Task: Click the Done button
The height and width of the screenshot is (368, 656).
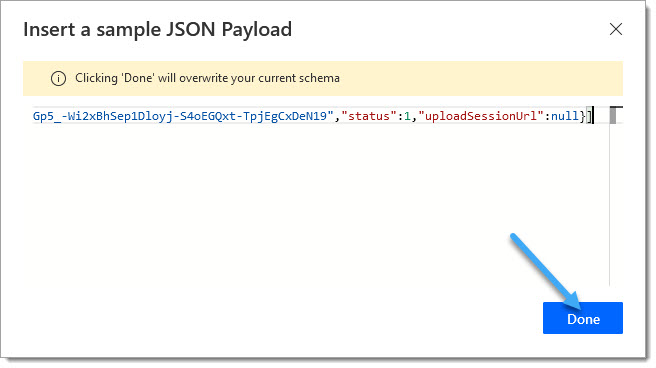Action: tap(582, 318)
